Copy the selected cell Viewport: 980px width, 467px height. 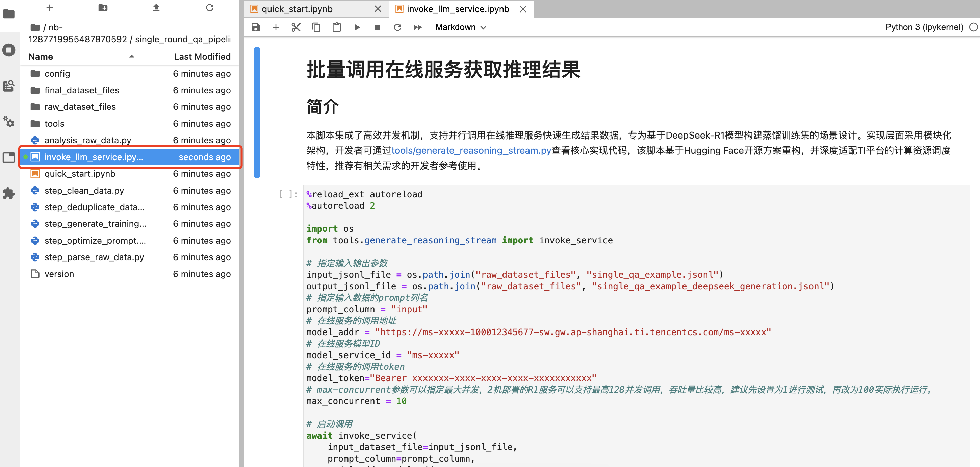coord(316,27)
